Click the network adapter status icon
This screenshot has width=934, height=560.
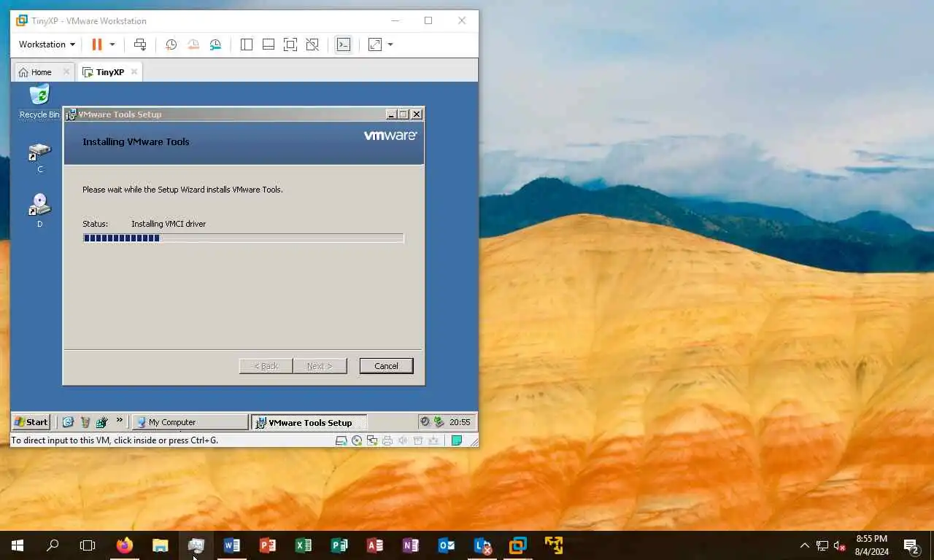(372, 440)
